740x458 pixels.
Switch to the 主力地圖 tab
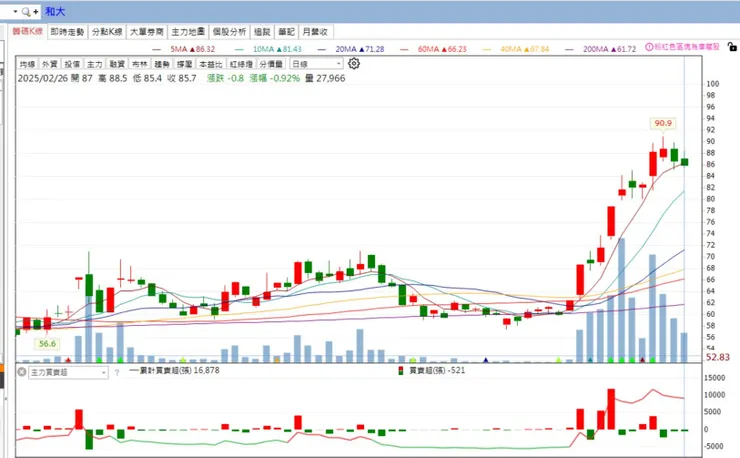pyautogui.click(x=188, y=32)
